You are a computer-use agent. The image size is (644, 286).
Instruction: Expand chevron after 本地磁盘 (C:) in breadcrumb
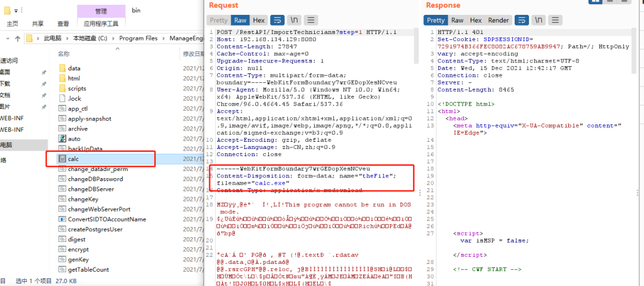(x=113, y=38)
